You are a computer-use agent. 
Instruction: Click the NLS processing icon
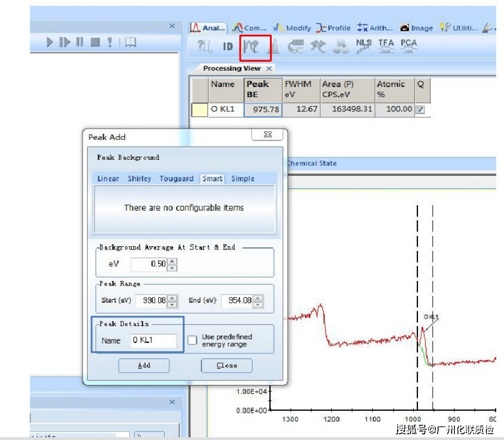[363, 46]
